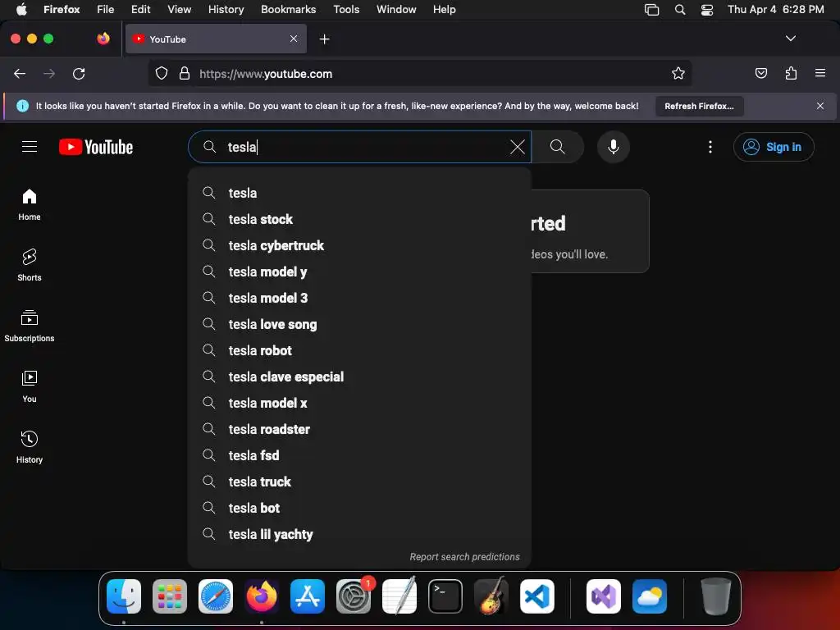Open the View menu
Screen dimensions: 840x630
click(x=179, y=9)
